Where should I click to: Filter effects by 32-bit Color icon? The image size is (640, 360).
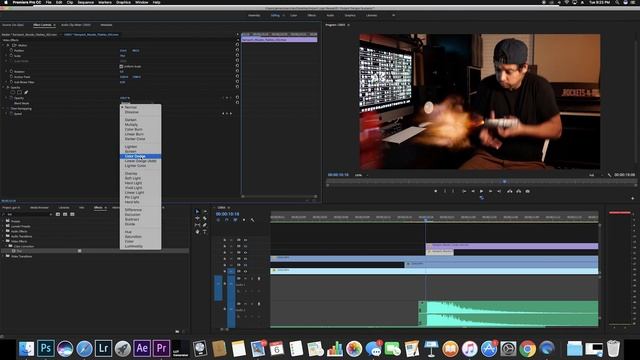(65, 214)
